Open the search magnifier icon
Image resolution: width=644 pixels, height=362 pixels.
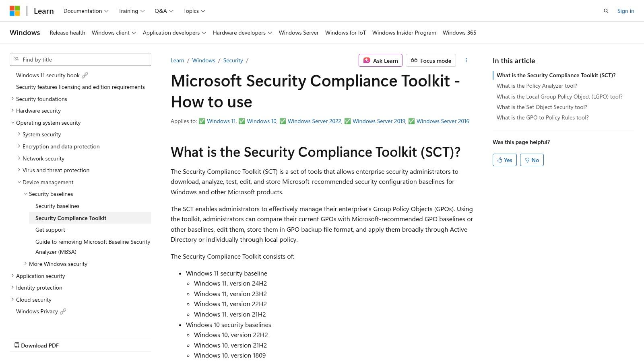click(x=606, y=11)
